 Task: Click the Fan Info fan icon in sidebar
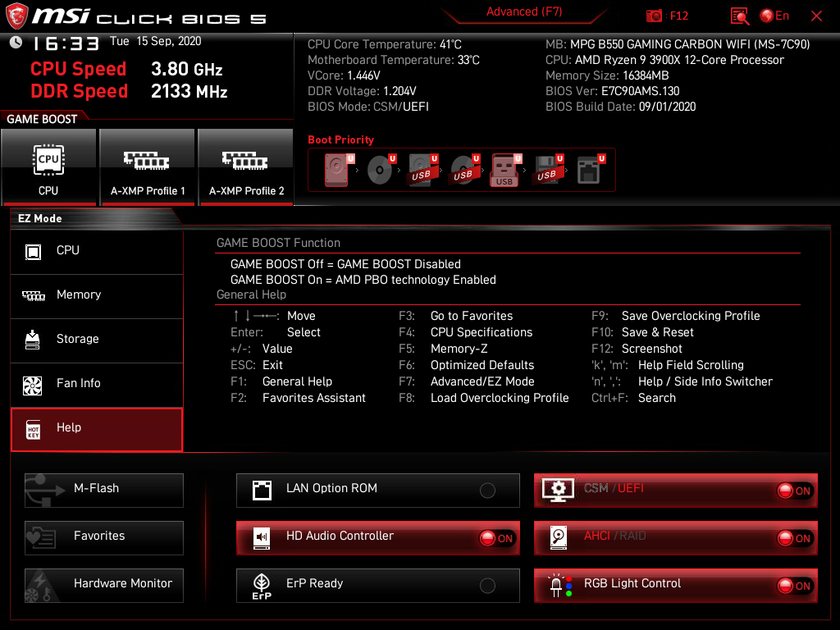32,385
